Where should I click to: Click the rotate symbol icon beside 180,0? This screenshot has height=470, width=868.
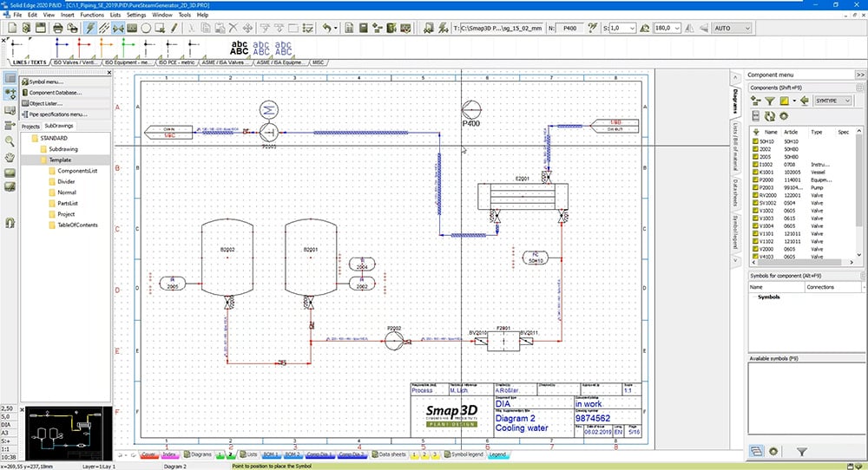[x=644, y=28]
